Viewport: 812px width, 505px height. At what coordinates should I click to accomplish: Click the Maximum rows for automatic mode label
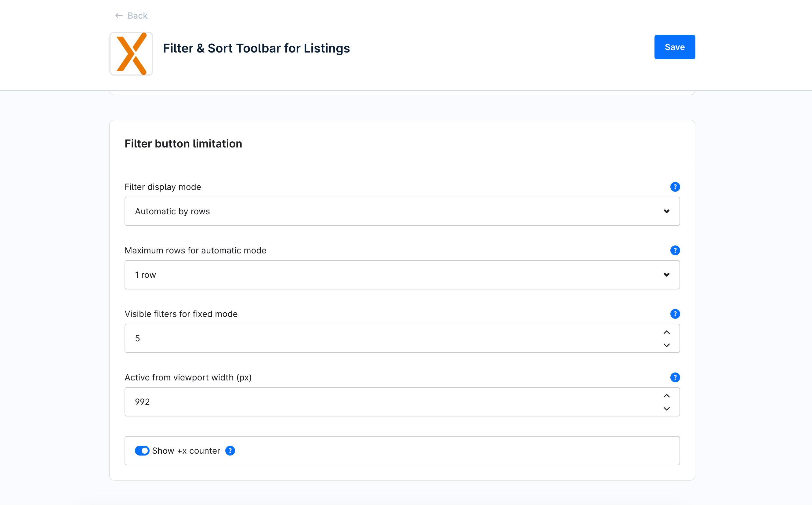click(x=195, y=250)
